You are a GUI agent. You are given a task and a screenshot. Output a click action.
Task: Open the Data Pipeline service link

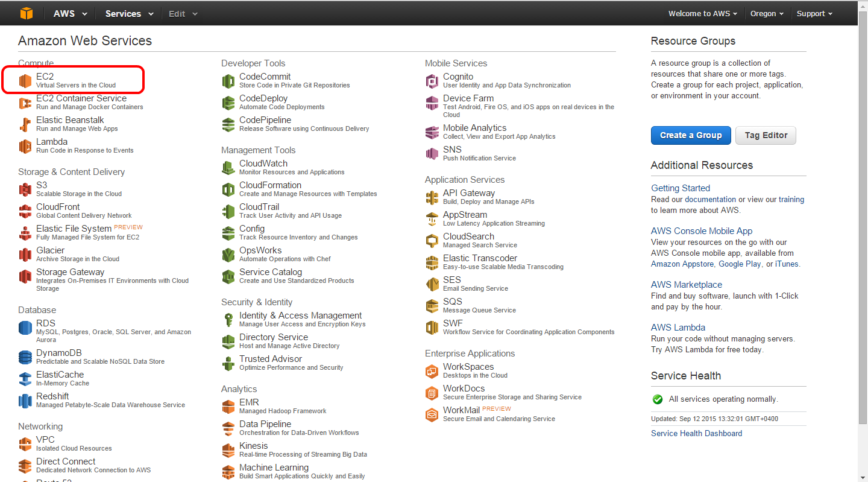(265, 424)
